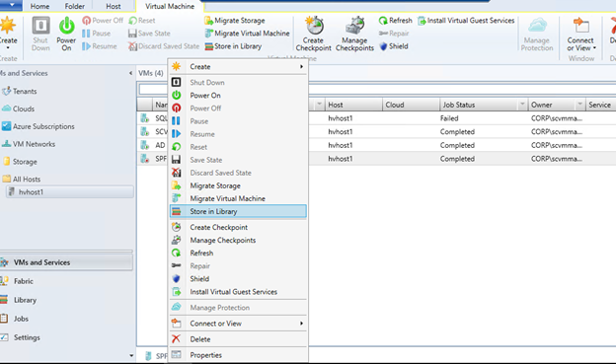Click Connect or View icon in menu
This screenshot has height=364, width=616.
coord(177,324)
